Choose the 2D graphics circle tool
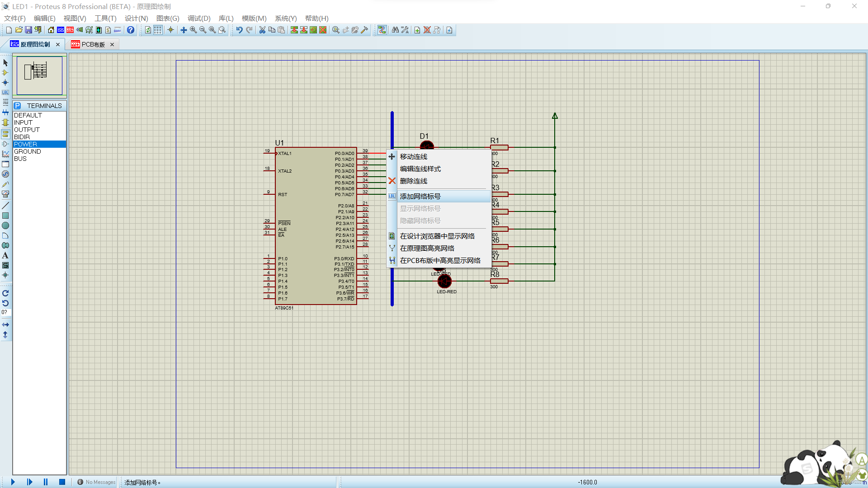 click(5, 225)
